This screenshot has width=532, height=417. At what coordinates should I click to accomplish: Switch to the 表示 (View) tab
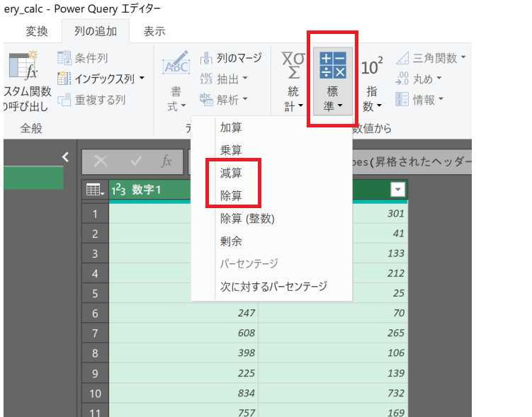[154, 31]
